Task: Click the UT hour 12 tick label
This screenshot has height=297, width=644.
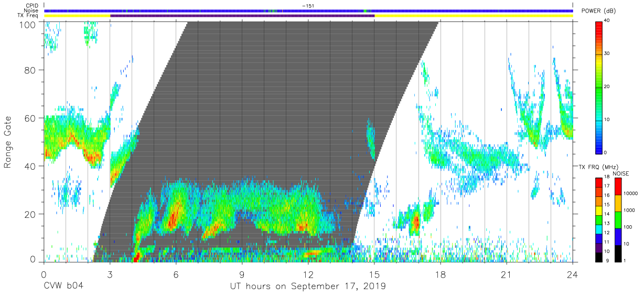Action: (x=308, y=274)
